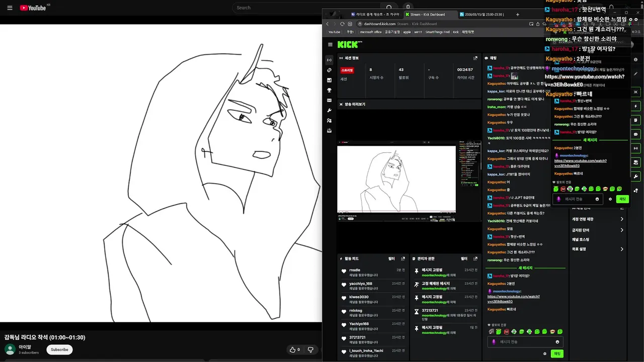
Task: Open the apple bookmark
Action: pos(407,32)
